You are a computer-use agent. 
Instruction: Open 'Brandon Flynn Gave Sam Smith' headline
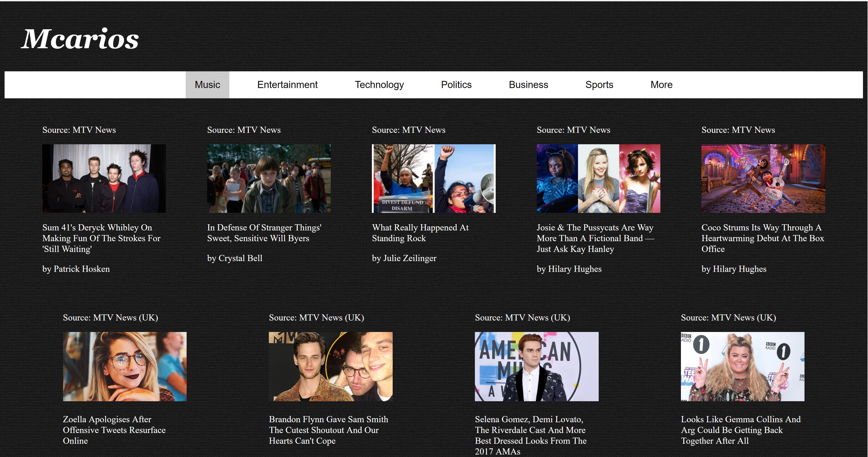(328, 430)
